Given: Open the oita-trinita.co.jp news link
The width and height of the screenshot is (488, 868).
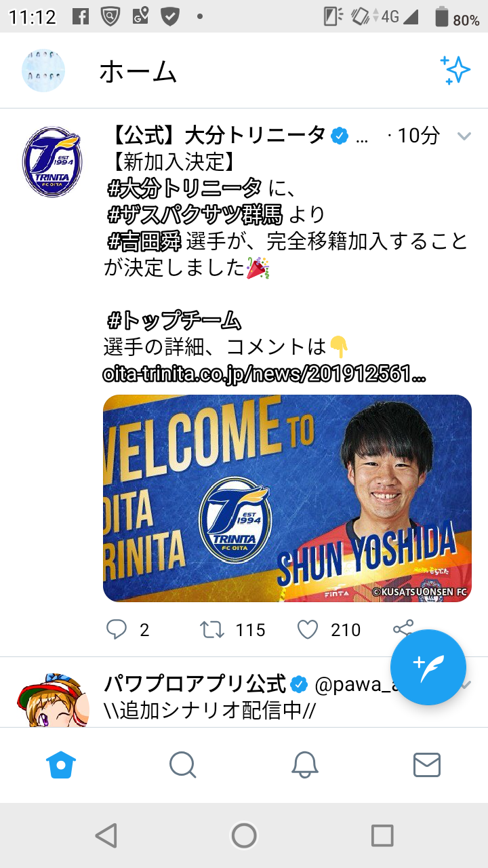Looking at the screenshot, I should 264,374.
